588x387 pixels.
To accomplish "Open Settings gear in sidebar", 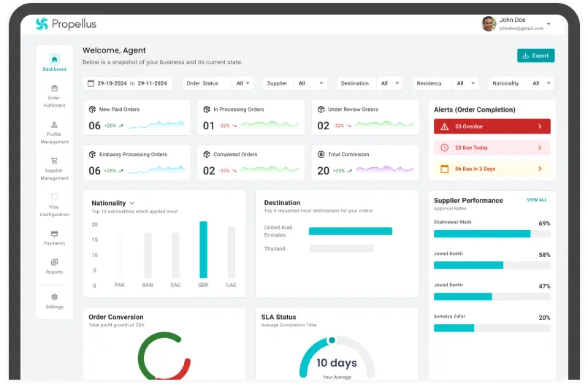I will [x=54, y=297].
